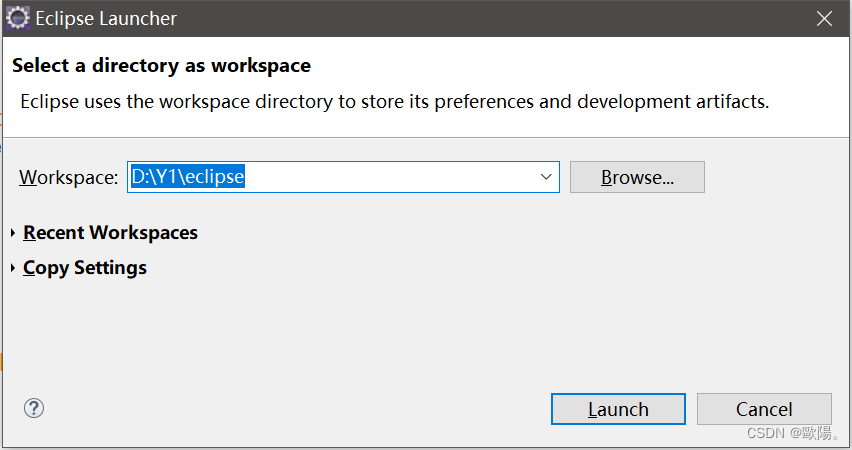Image resolution: width=852 pixels, height=450 pixels.
Task: Click the Eclipse logo icon in title bar
Action: click(18, 18)
